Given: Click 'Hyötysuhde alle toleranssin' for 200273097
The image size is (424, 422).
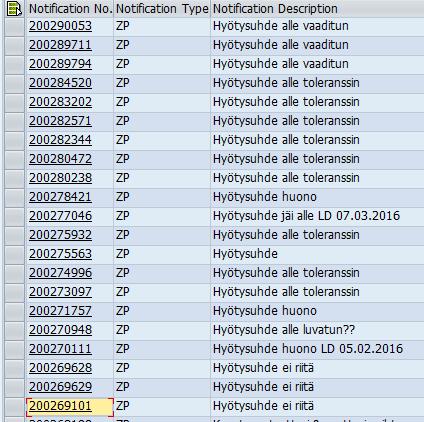Looking at the screenshot, I should (x=286, y=292).
